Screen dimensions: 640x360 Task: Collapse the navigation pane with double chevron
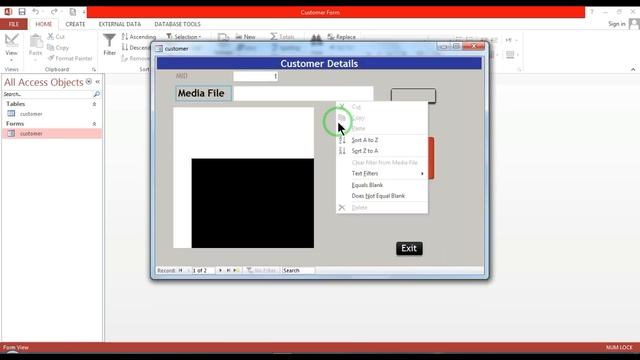98,82
